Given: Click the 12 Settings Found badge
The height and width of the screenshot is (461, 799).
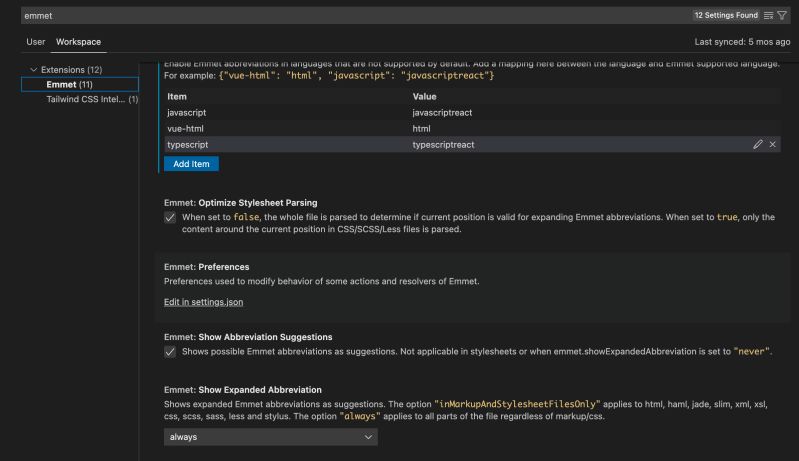Looking at the screenshot, I should pyautogui.click(x=726, y=15).
